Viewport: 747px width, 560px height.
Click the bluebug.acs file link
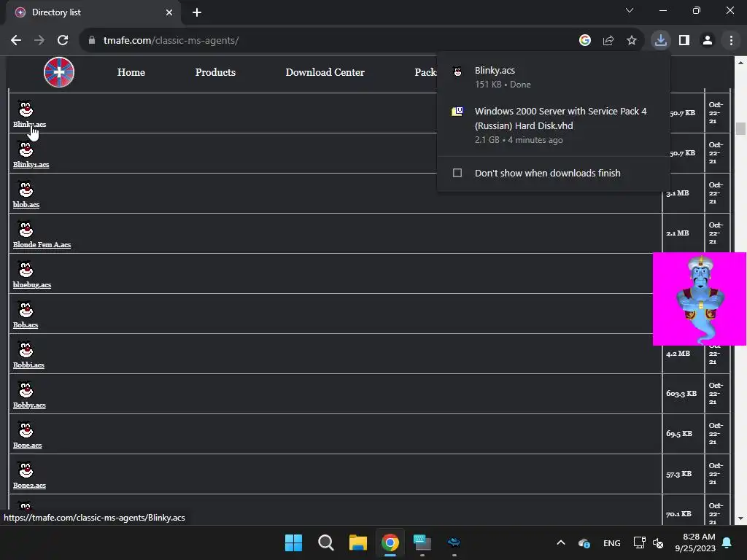coord(32,285)
